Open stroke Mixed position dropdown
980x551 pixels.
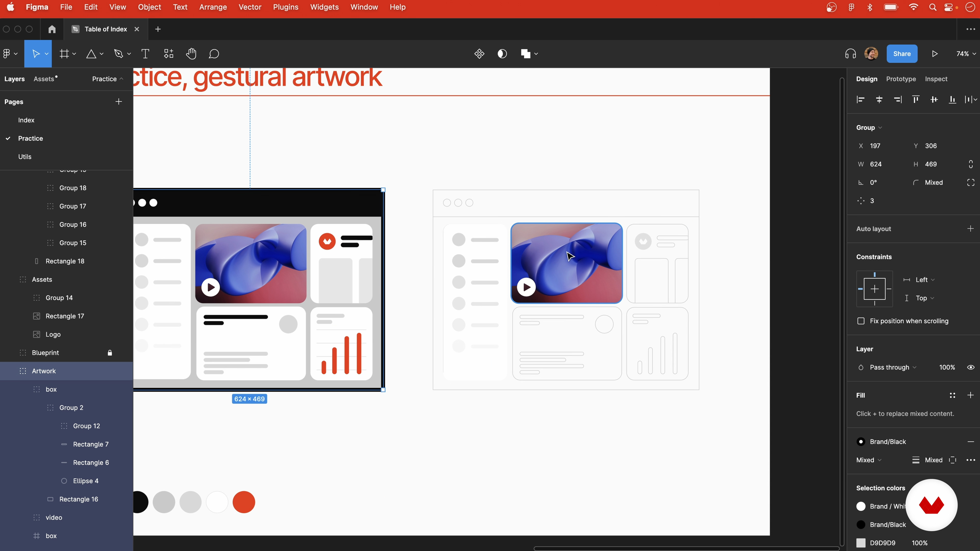[x=868, y=460]
